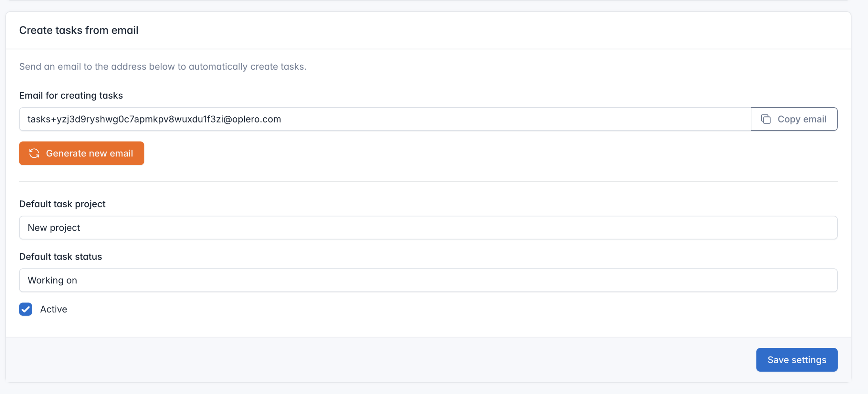Click the 'Generate new email' label text

pyautogui.click(x=90, y=153)
